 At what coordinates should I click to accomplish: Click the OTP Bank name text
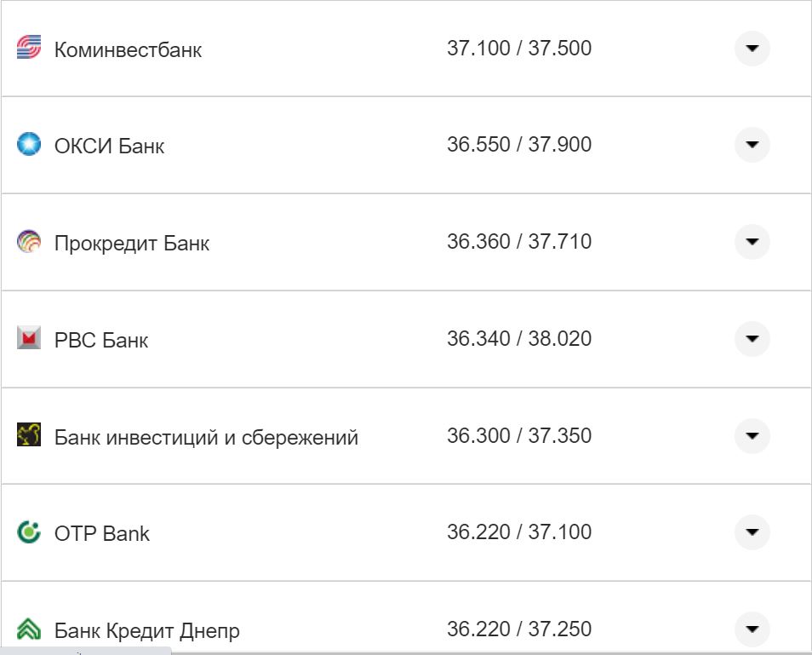[101, 534]
